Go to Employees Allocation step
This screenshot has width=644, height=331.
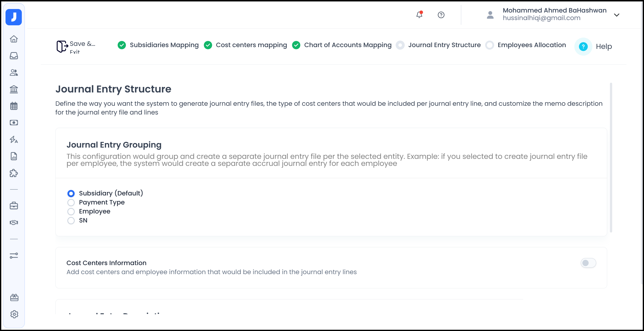click(x=531, y=45)
